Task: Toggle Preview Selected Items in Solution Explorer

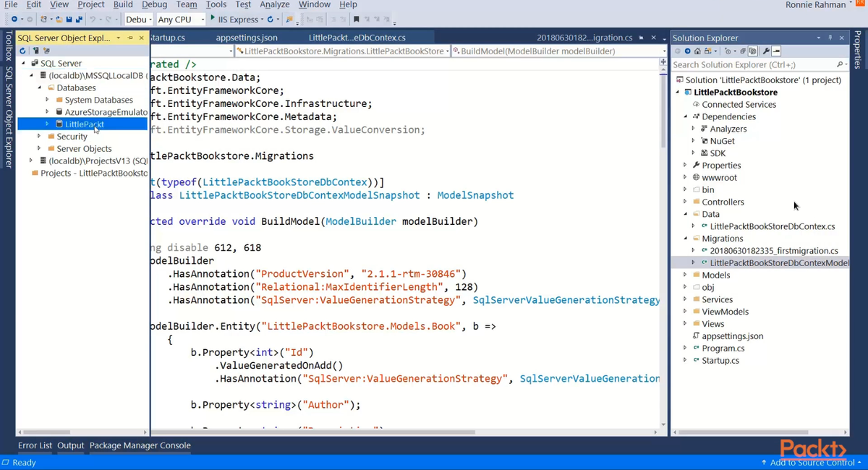Action: [776, 51]
